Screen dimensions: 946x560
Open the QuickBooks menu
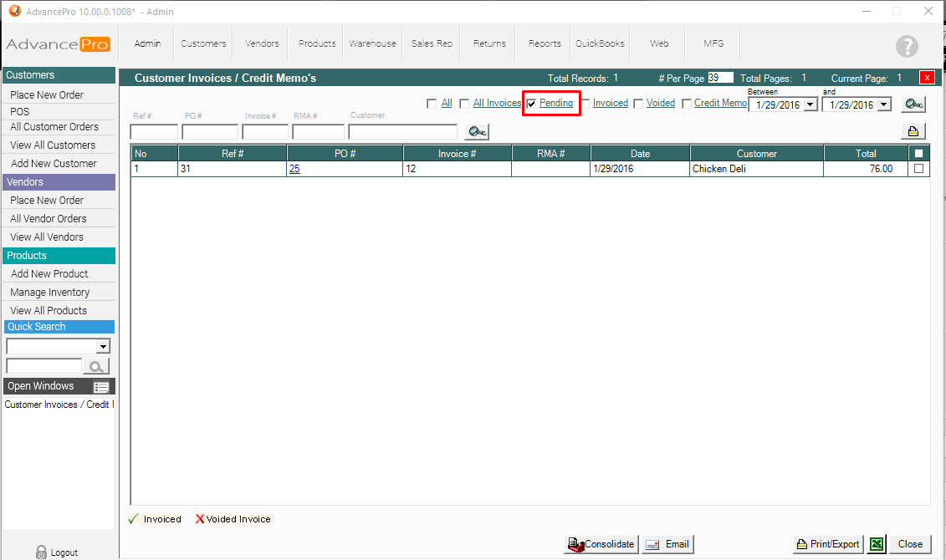coord(600,43)
